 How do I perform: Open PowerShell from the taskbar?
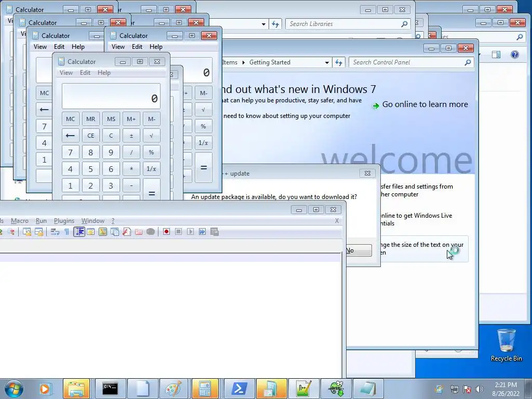click(x=239, y=389)
